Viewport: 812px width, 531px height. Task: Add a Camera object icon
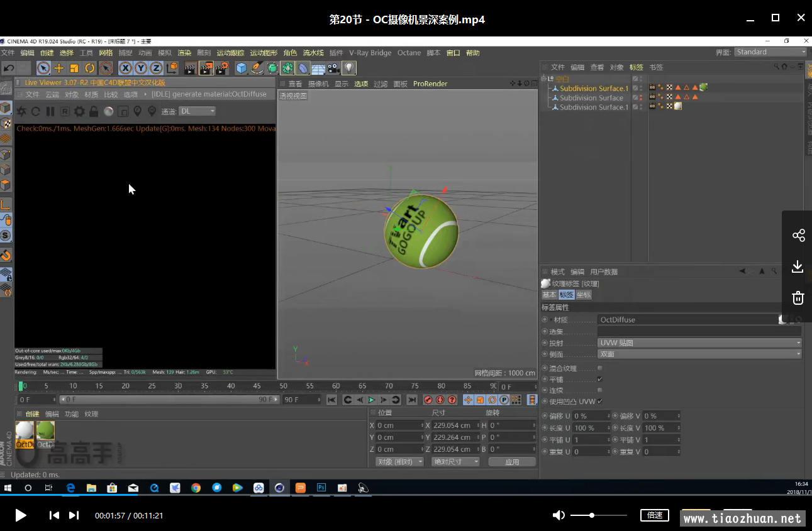(334, 68)
